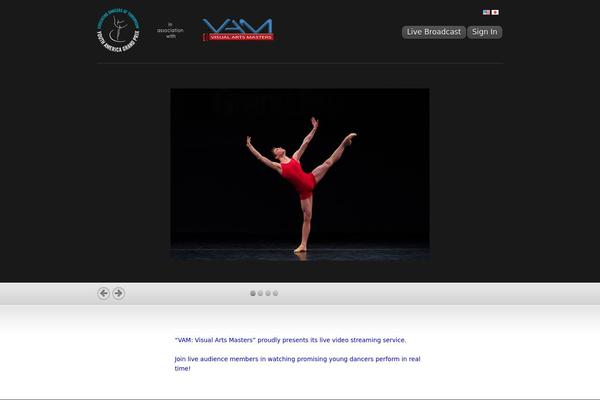Click the ballet dancer slideshow image
Screen dimensions: 600x400
(300, 175)
